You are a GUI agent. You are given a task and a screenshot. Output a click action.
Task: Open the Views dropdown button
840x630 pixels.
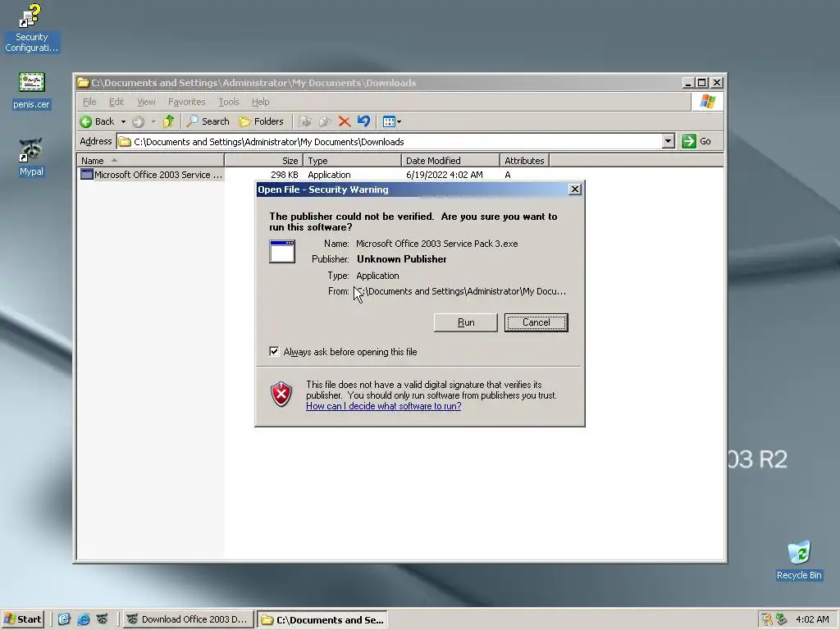point(392,121)
